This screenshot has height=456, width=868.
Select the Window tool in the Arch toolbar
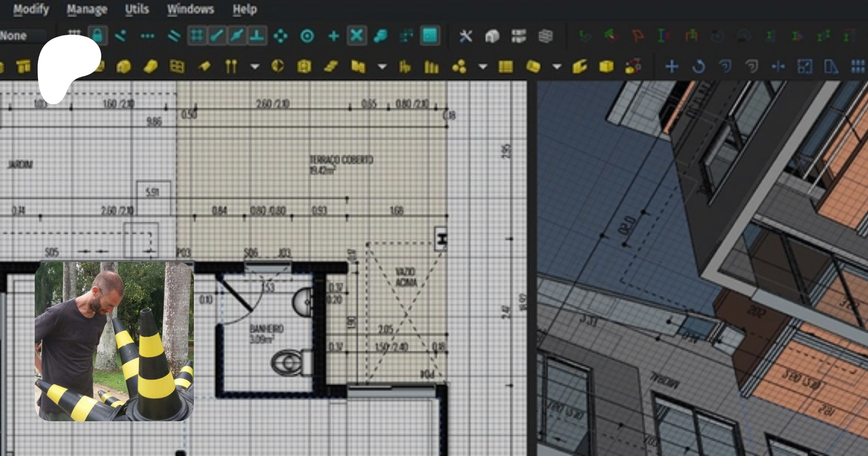(x=177, y=66)
